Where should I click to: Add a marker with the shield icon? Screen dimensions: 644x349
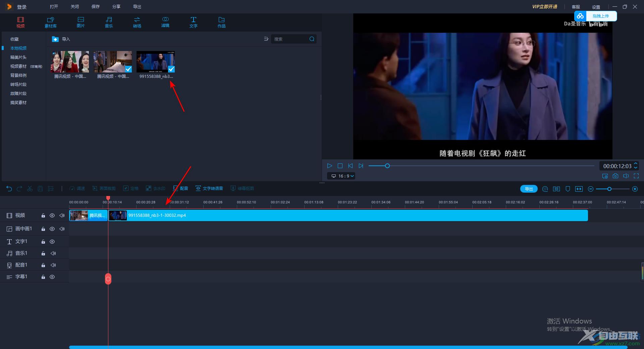(568, 189)
